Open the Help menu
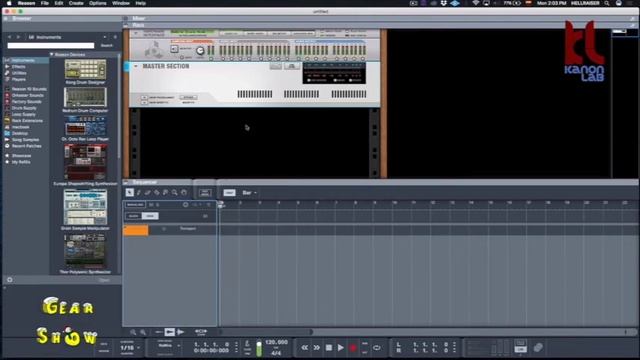The image size is (640, 360). click(x=140, y=3)
